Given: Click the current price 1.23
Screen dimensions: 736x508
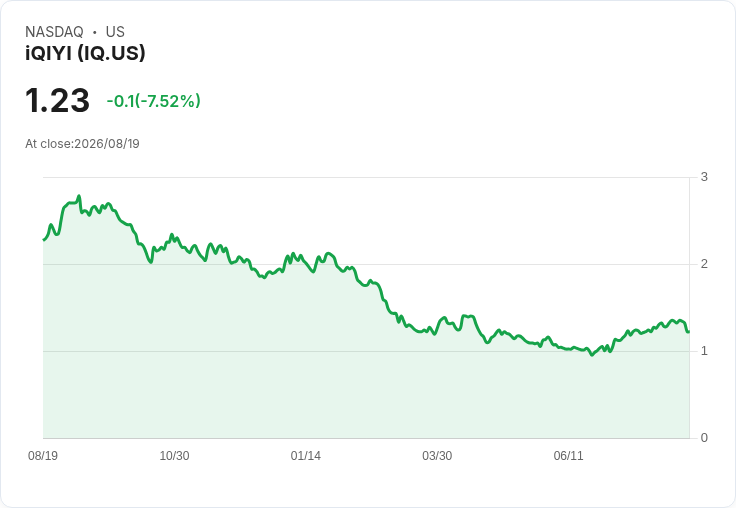Looking at the screenshot, I should coord(57,100).
